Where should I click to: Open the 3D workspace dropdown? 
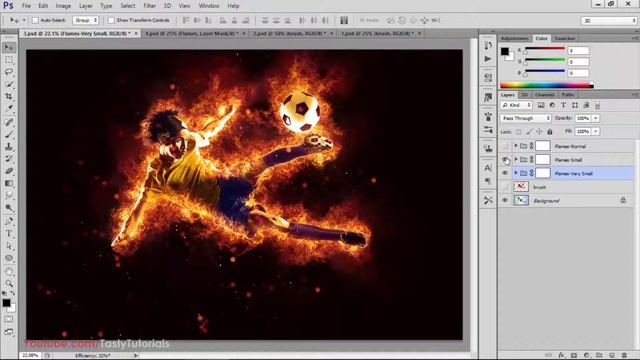(x=609, y=20)
